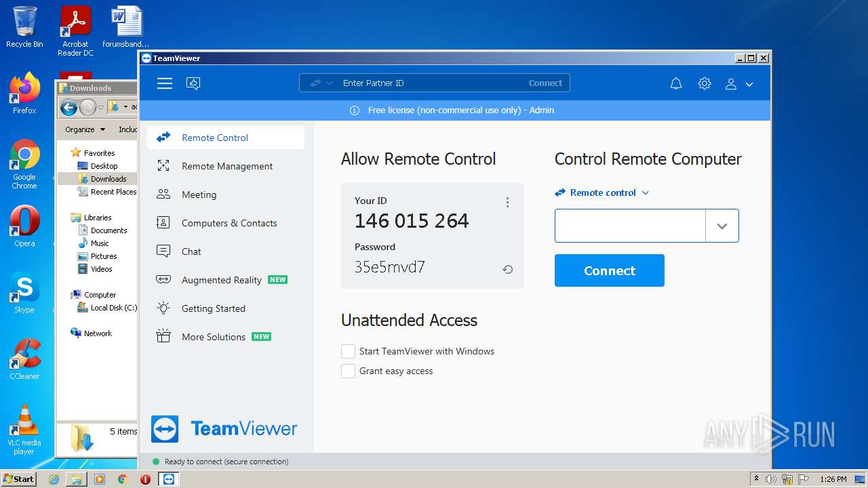
Task: Select the Google Chrome desktop shortcut
Action: pyautogui.click(x=24, y=165)
